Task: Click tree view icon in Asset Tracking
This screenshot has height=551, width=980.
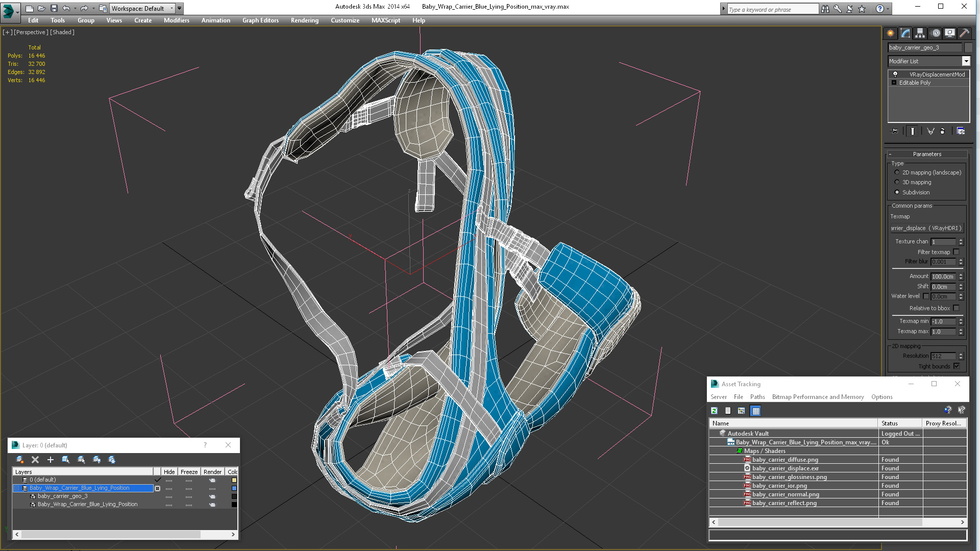Action: [x=742, y=411]
